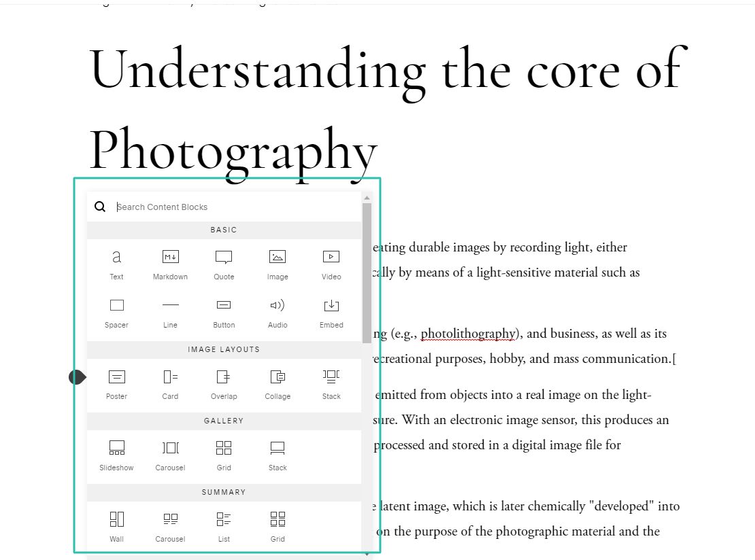Choose the Collage image layout
Screen dimensions: 755x560
coord(278,384)
